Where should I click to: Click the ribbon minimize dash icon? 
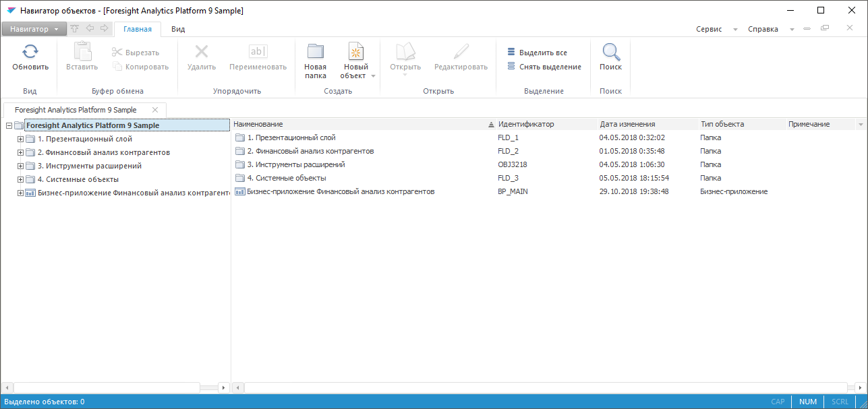[x=807, y=29]
